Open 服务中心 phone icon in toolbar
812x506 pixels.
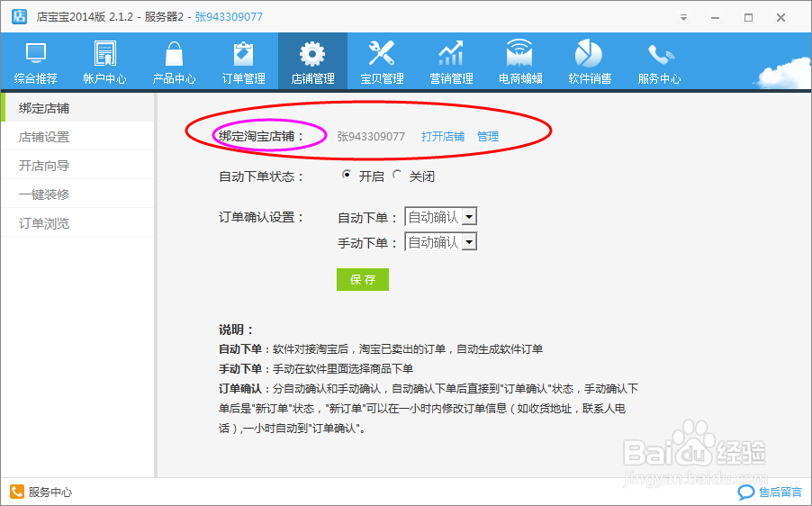660,54
